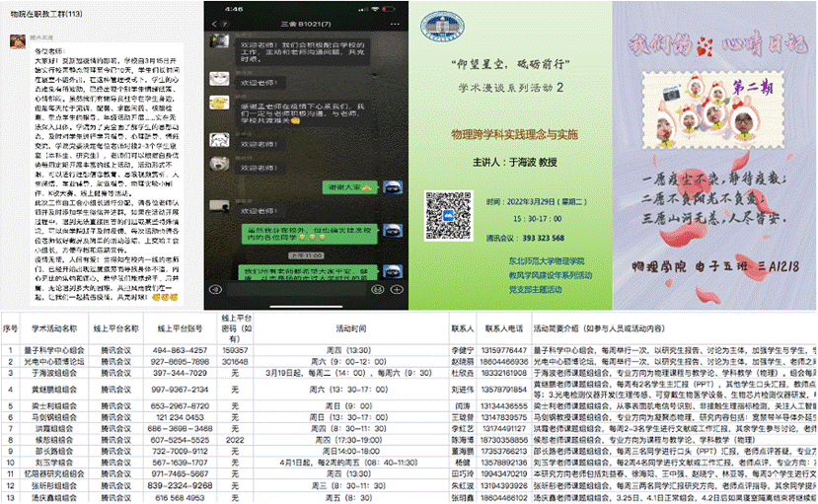Click the blue avatar beside the 谢谢大家 message
The height and width of the screenshot is (504, 818).
click(393, 187)
